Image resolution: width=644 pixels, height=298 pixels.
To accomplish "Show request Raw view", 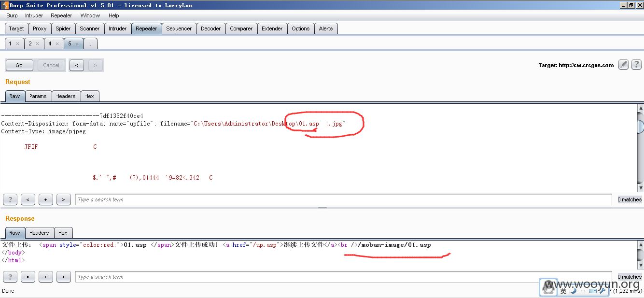I will pyautogui.click(x=15, y=96).
